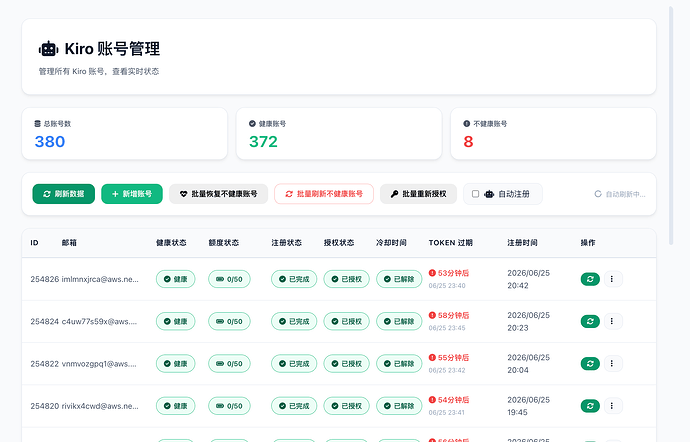Click 已完成 badge in row 254824
The height and width of the screenshot is (442, 690).
click(x=294, y=321)
